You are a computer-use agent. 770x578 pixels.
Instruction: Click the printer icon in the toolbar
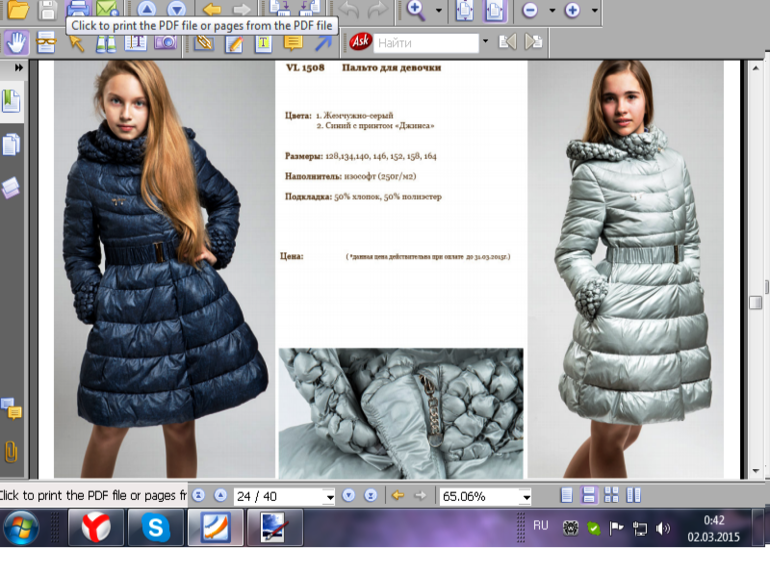click(x=76, y=10)
